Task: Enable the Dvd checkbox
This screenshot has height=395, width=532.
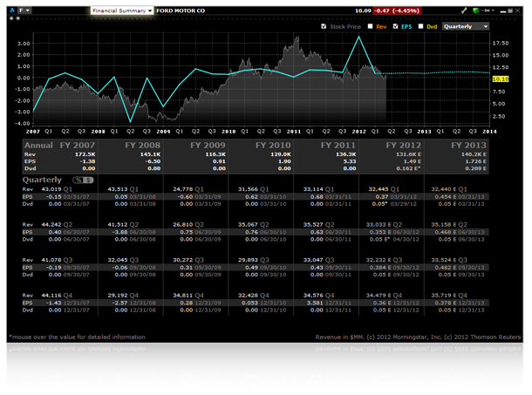Action: pos(420,26)
